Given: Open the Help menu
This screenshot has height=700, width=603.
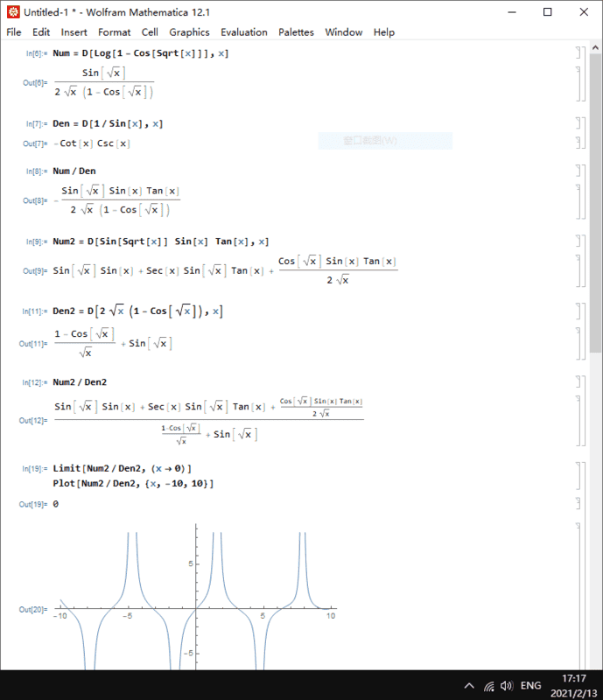Looking at the screenshot, I should [383, 32].
